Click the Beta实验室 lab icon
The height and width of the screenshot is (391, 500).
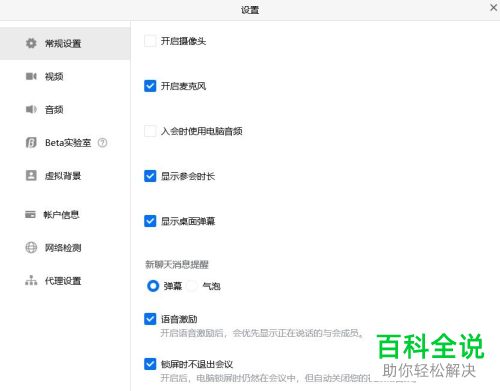31,143
